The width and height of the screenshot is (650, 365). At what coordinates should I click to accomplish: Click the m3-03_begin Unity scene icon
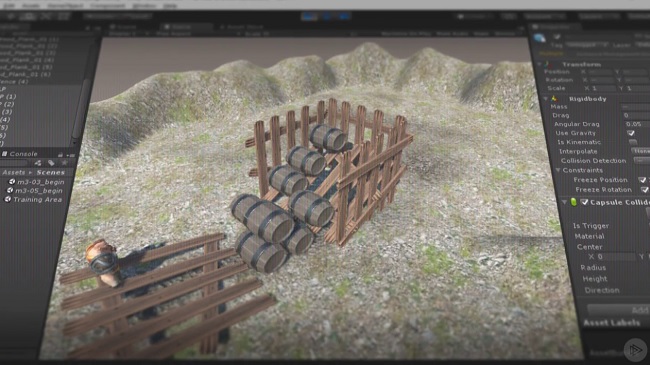pyautogui.click(x=12, y=182)
